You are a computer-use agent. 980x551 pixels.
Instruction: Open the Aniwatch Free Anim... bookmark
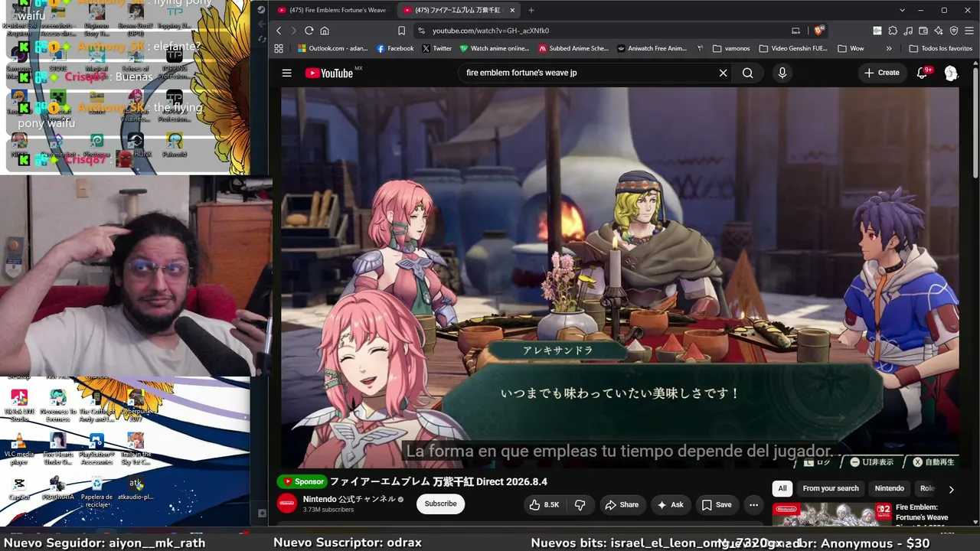point(652,48)
